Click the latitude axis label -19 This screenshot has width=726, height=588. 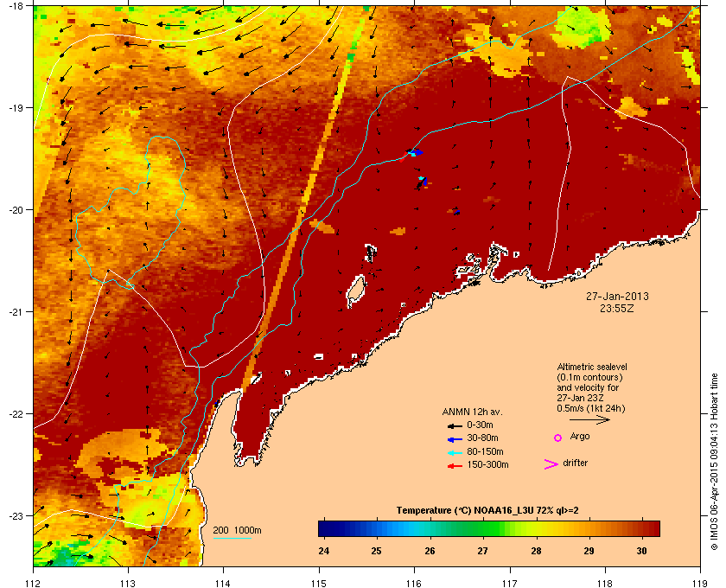(15, 108)
